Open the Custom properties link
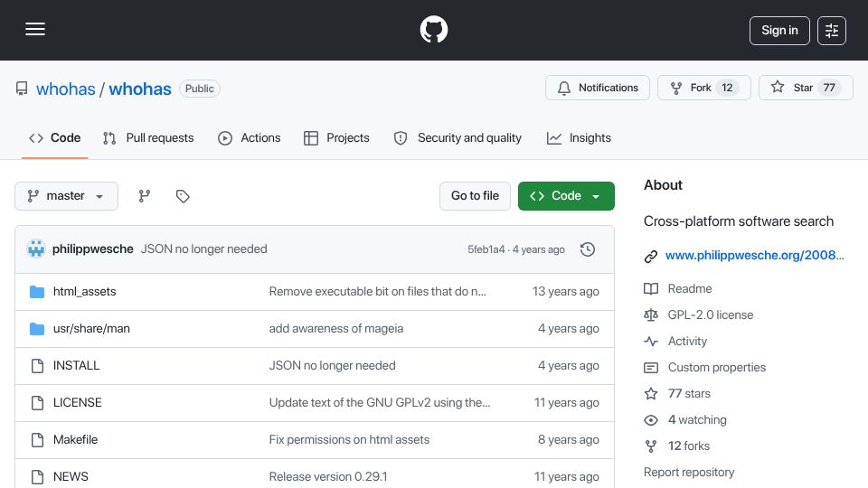 [717, 368]
